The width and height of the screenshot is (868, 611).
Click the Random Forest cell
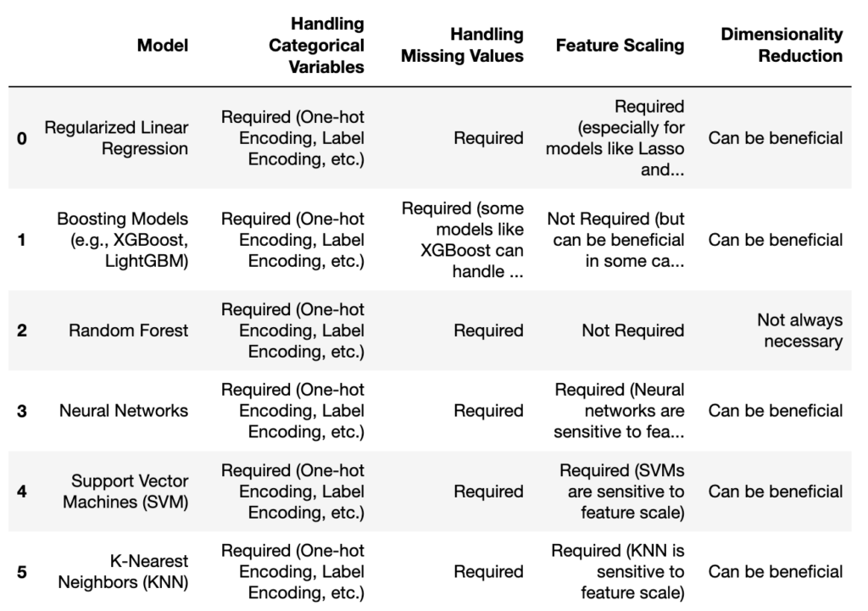[x=128, y=330]
